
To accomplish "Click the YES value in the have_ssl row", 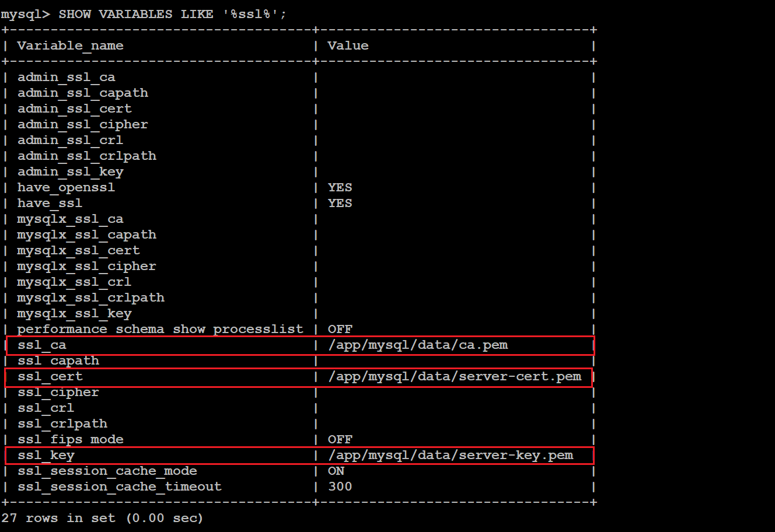I will pyautogui.click(x=340, y=203).
